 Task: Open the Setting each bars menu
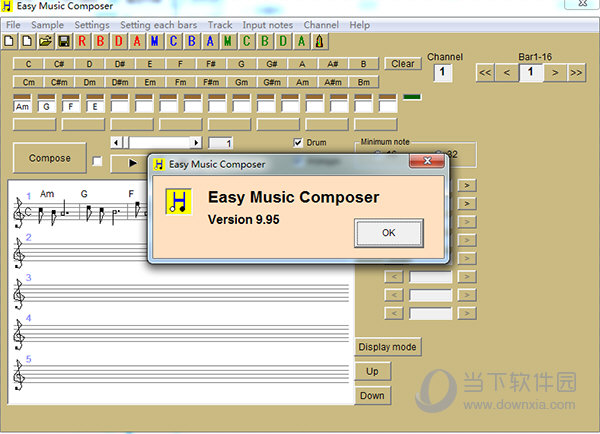158,25
